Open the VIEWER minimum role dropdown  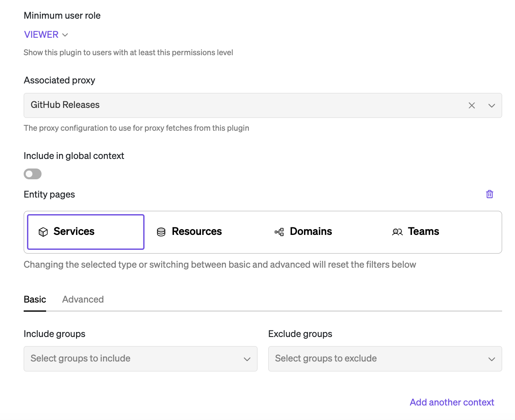pos(46,35)
